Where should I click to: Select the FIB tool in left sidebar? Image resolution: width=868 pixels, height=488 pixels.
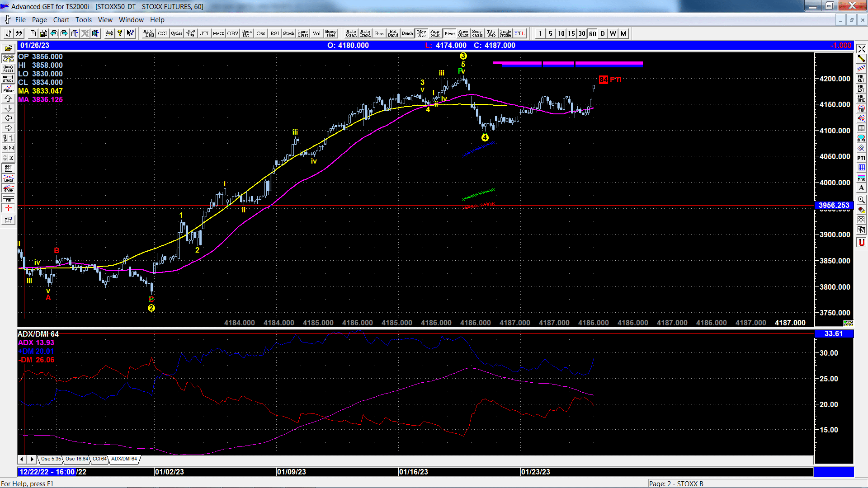(x=9, y=198)
